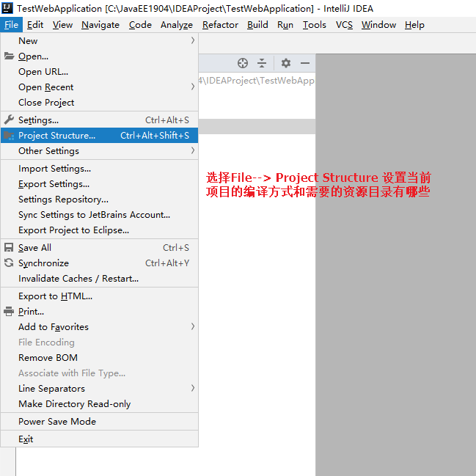
Task: Open the Refactor menu
Action: (220, 25)
